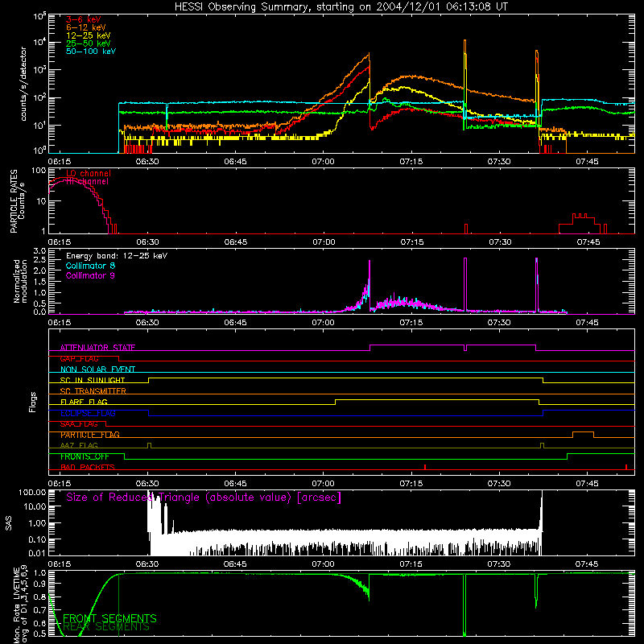Select the '6-12 keV' legend label

(86, 27)
